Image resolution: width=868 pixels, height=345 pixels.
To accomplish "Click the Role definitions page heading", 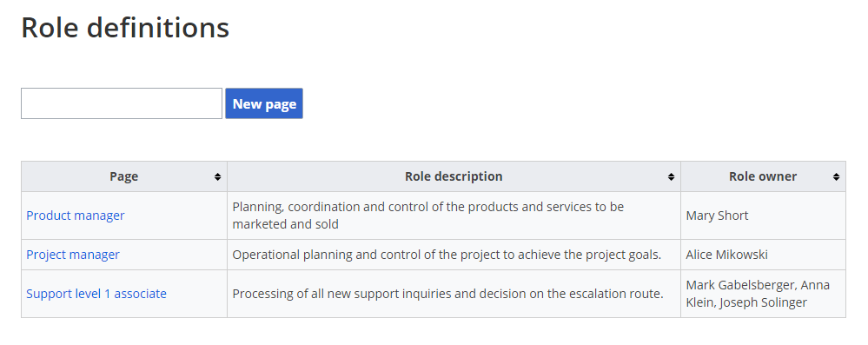I will pos(125,27).
